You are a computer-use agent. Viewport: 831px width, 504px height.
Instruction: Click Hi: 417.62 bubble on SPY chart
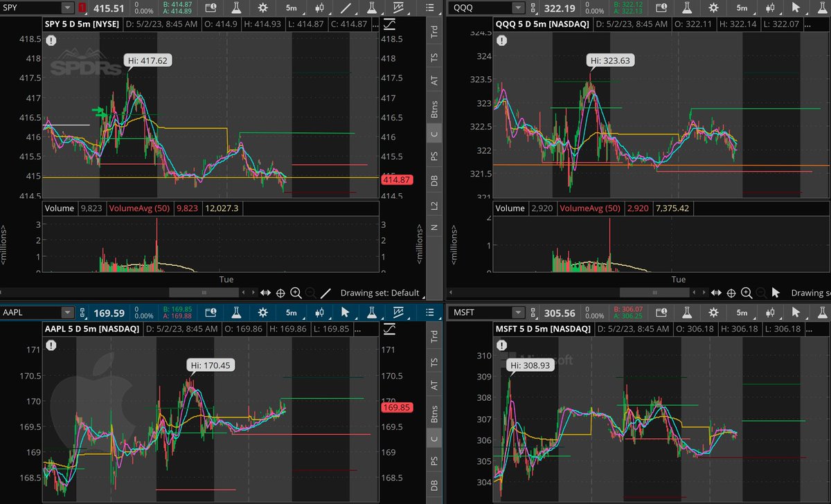(148, 60)
